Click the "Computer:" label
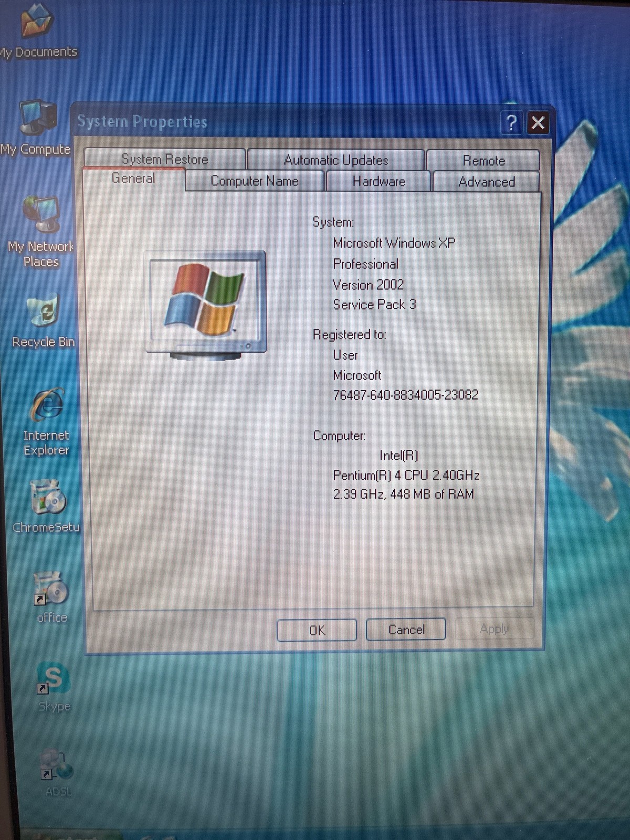Viewport: 630px width, 840px height. pos(339,436)
